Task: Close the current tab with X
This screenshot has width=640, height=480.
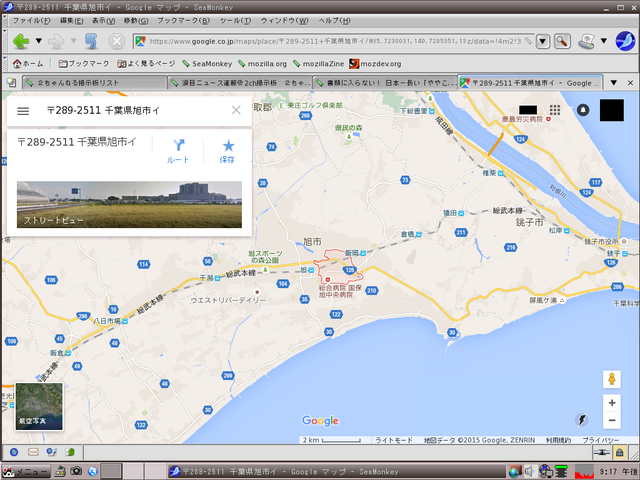Action: coord(630,83)
